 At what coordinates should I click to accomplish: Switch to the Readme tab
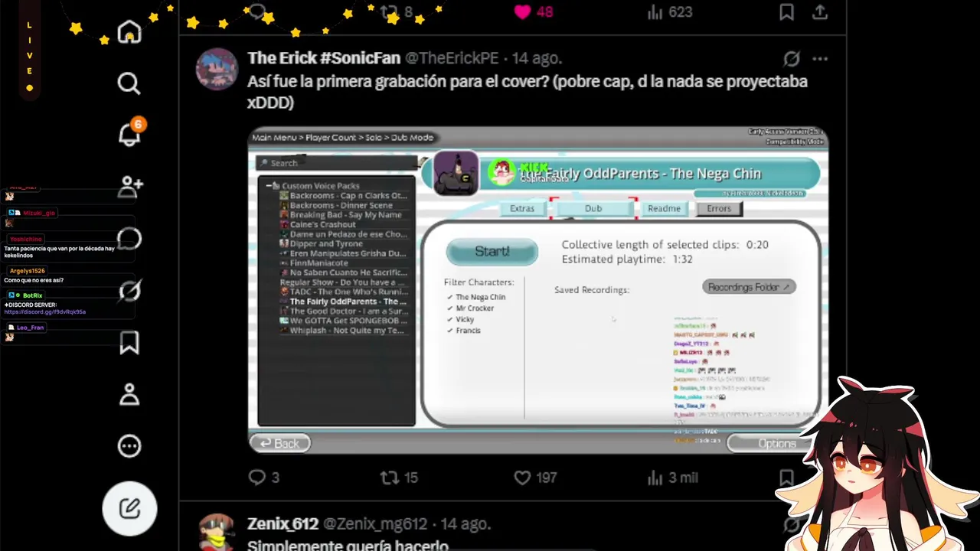pos(664,208)
